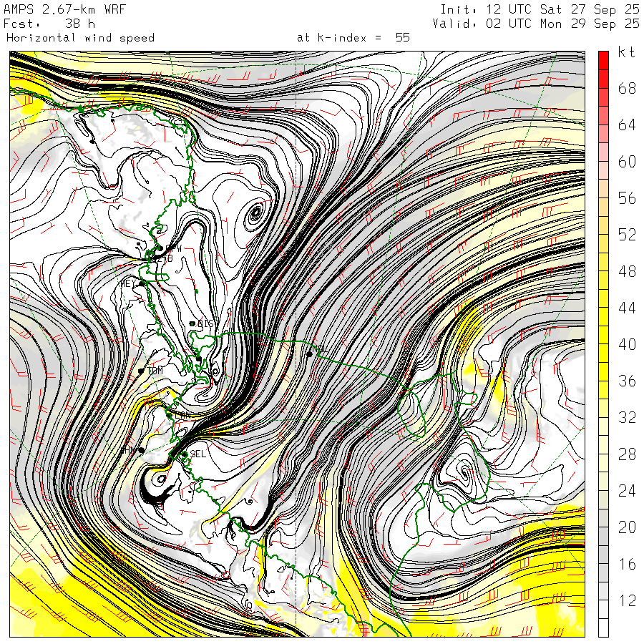Click the 'Horizontal wind speed' label
This screenshot has width=644, height=644.
80,37
